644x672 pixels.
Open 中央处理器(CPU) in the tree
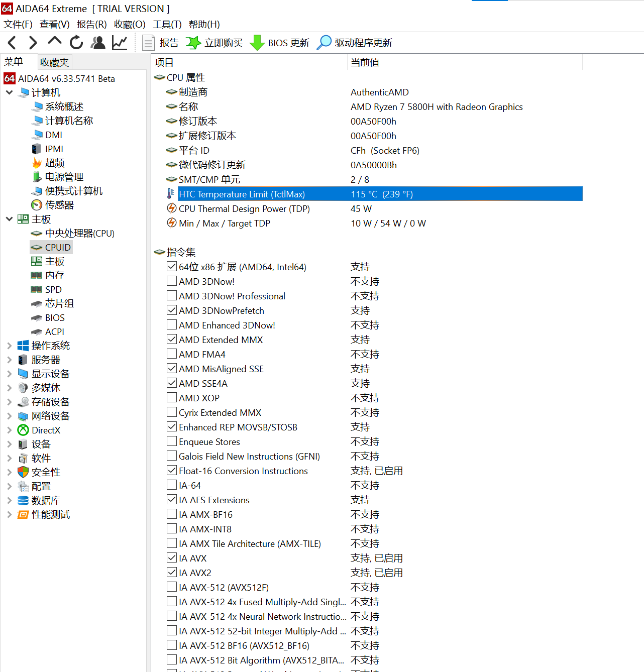coord(72,233)
